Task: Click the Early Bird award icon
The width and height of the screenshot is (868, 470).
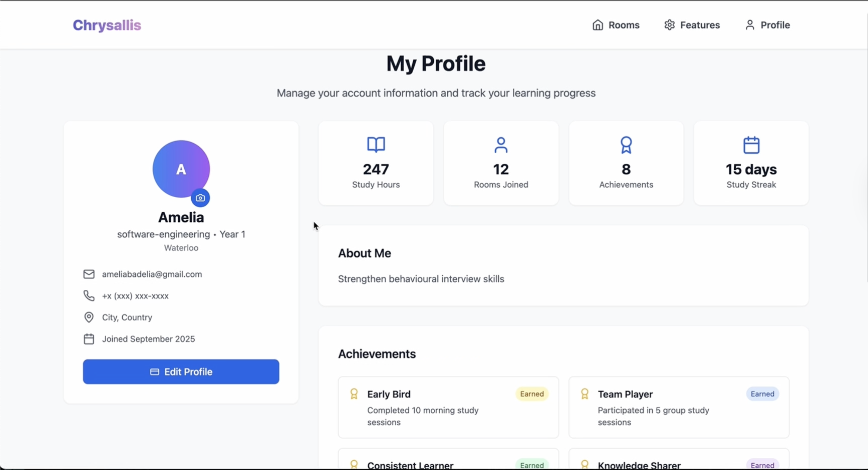Action: [354, 394]
